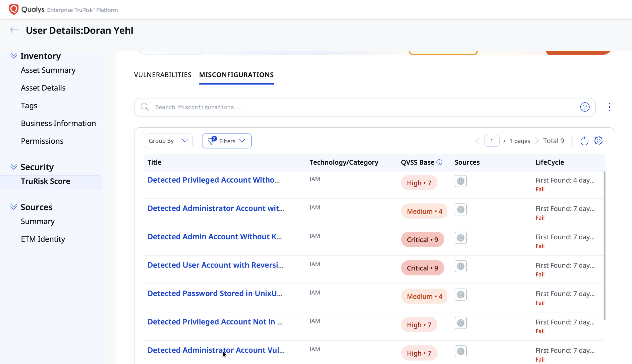Go back using the left arrow
This screenshot has width=632, height=364.
click(15, 30)
